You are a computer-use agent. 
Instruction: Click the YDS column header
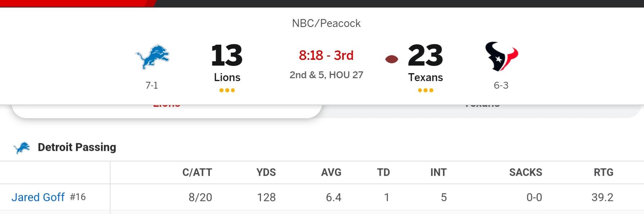(x=266, y=173)
